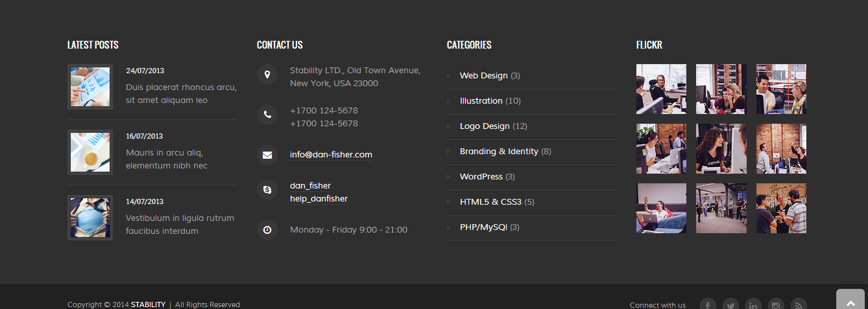Select the Web Design category
The width and height of the screenshot is (868, 309).
click(483, 76)
